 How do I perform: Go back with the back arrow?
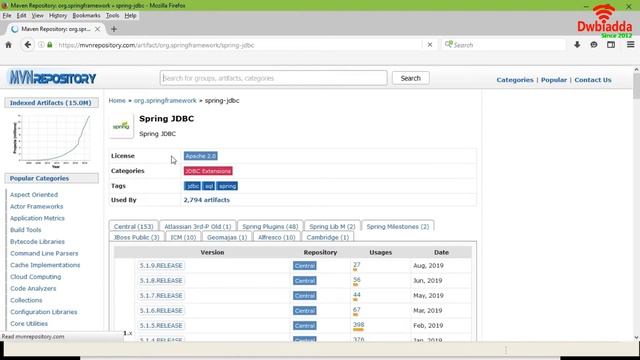[x=27, y=45]
